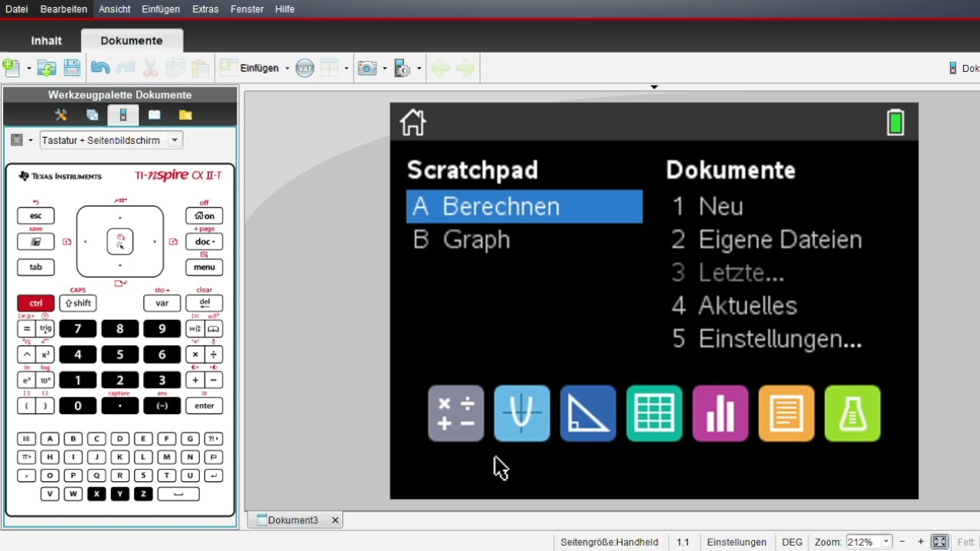
Task: Open a document via folder icon
Action: (47, 68)
